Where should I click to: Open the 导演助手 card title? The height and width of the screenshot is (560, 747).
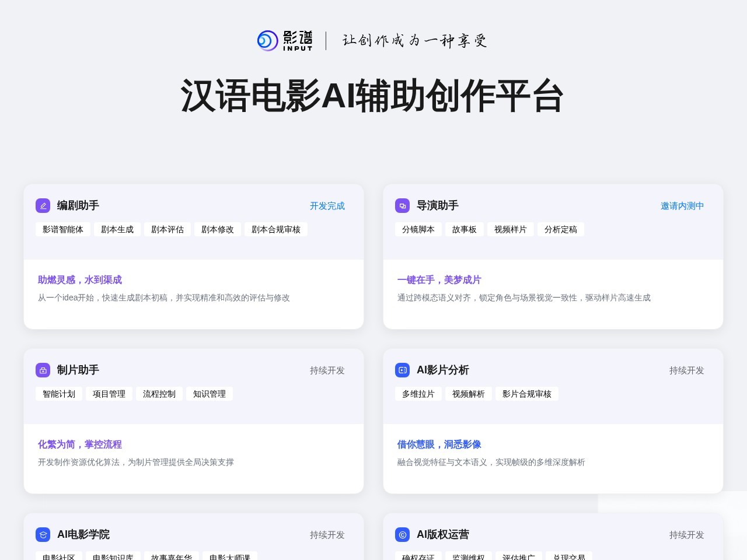click(438, 206)
